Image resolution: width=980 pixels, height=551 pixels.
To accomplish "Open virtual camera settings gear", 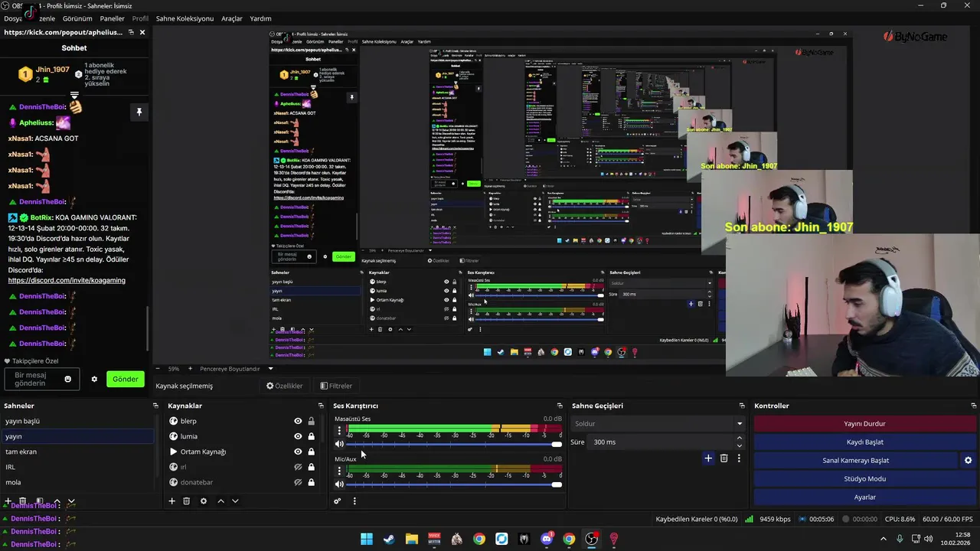I will (968, 461).
